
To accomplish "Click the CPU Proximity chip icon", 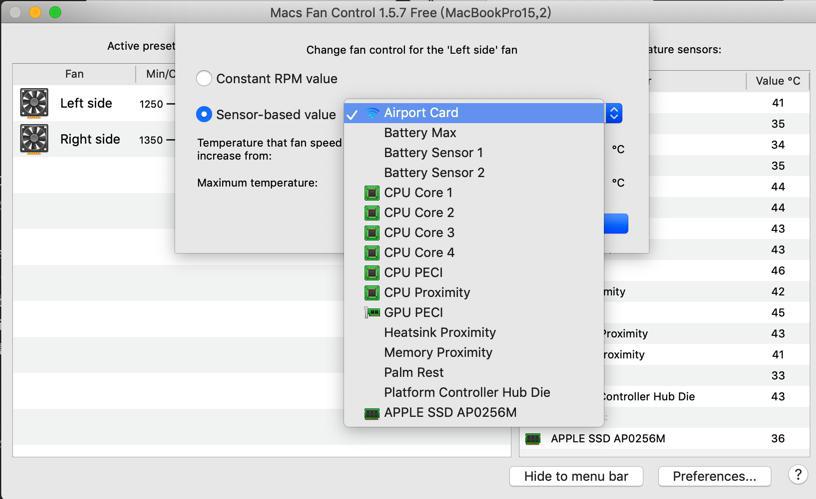I will coord(372,293).
